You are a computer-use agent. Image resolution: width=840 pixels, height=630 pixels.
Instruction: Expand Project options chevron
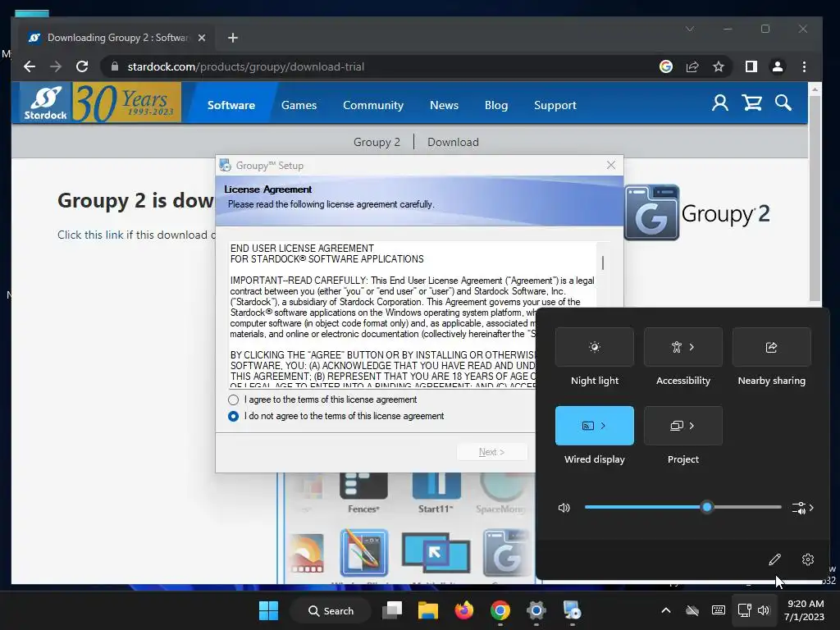point(692,426)
